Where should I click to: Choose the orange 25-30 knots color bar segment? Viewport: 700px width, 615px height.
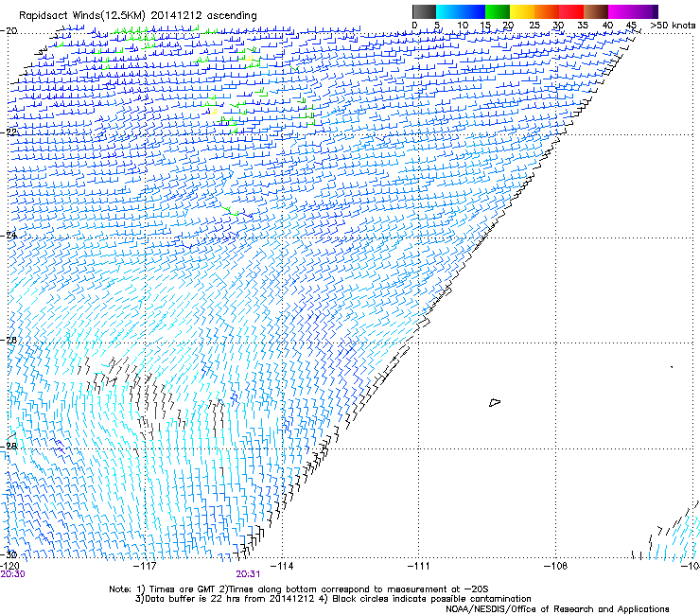[547, 11]
